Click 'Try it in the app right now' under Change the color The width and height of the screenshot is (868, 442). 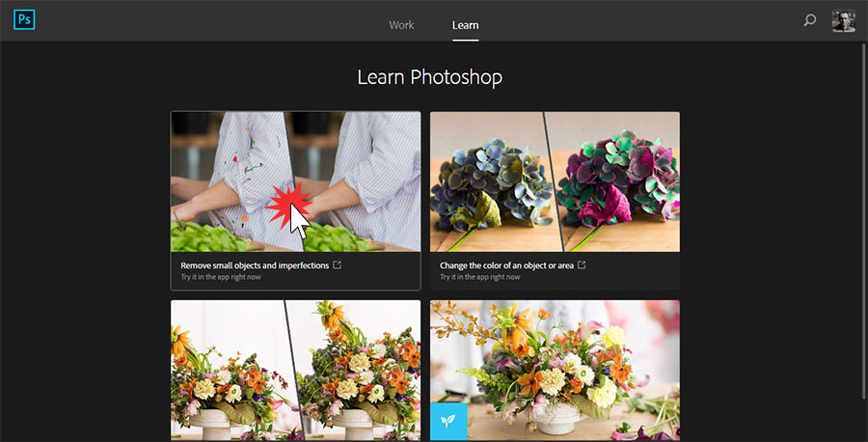coord(480,277)
